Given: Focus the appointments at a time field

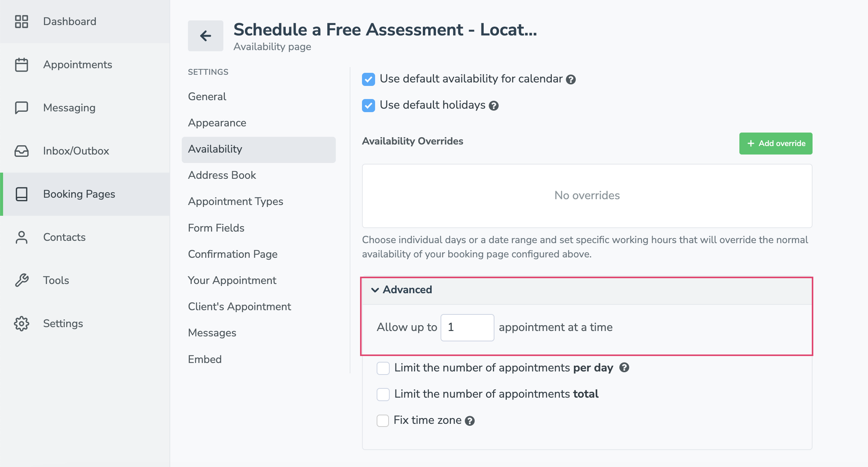Looking at the screenshot, I should point(467,328).
